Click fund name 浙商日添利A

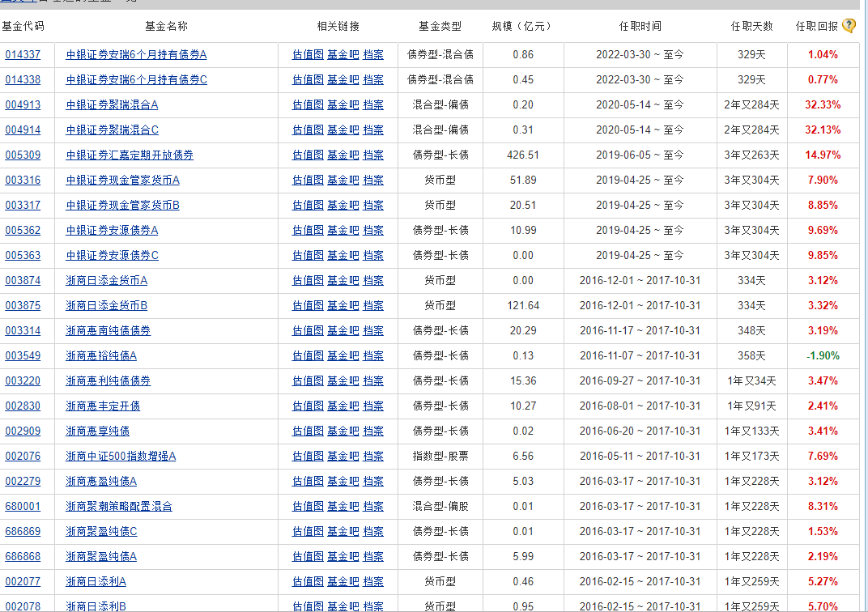[96, 582]
